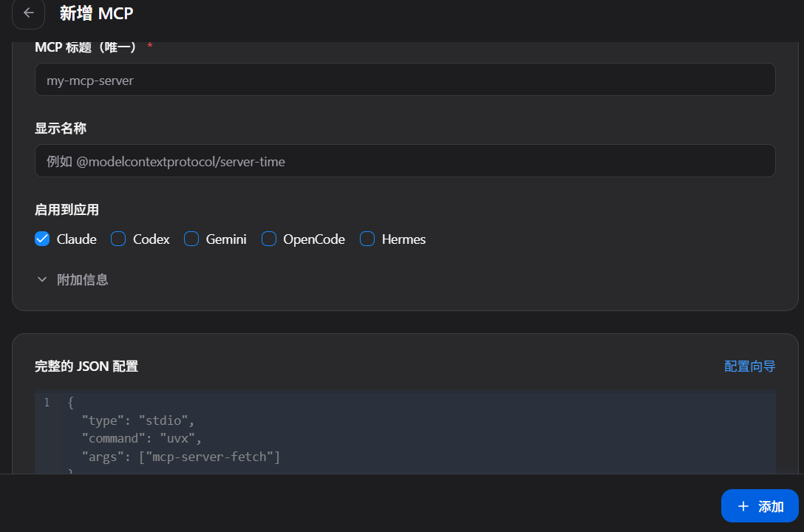Enable the Hermes checkbox
This screenshot has height=532, width=804.
[367, 239]
